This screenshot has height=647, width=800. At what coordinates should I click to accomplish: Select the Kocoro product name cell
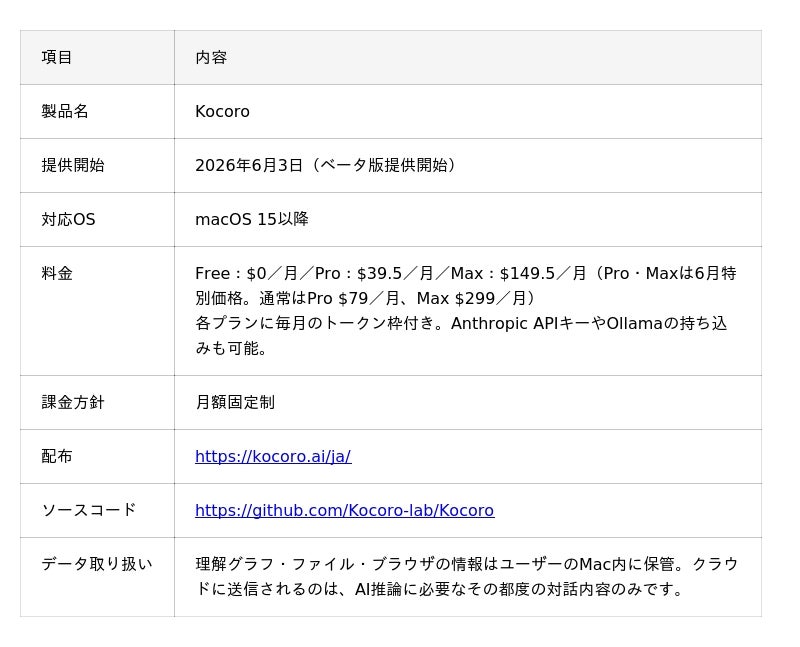point(468,111)
